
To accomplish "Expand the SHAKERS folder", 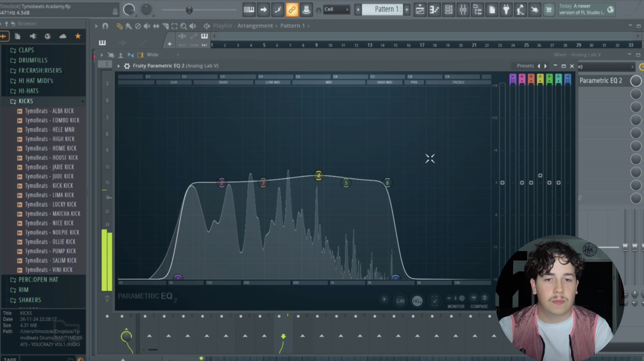I will [x=30, y=300].
